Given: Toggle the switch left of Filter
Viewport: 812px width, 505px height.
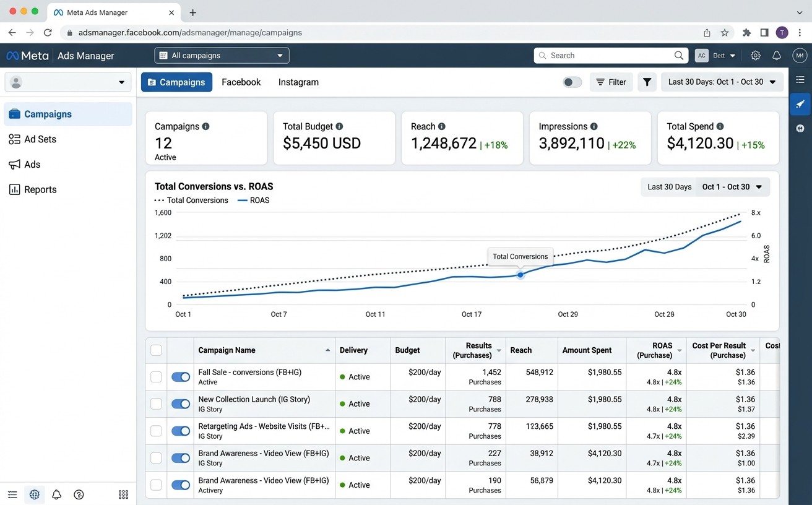Looking at the screenshot, I should tap(572, 82).
